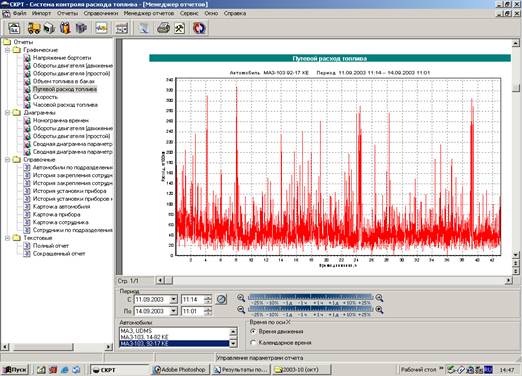Open Полный отчет text report
The height and width of the screenshot is (376, 522).
pyautogui.click(x=51, y=246)
